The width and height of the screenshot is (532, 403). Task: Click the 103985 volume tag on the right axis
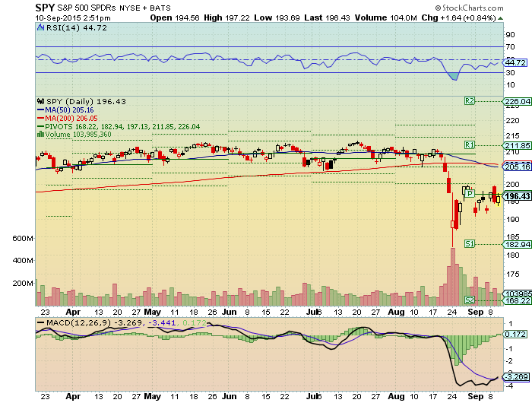(518, 294)
